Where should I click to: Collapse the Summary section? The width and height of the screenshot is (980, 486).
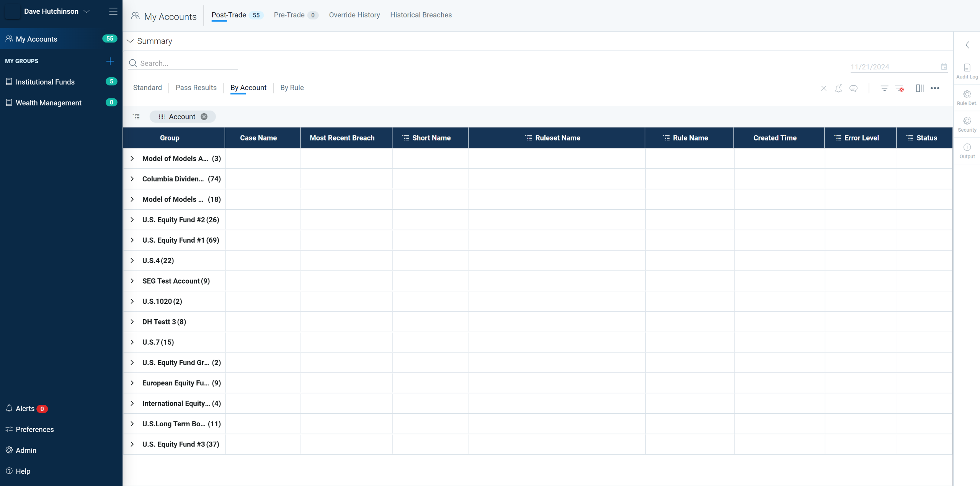tap(131, 41)
